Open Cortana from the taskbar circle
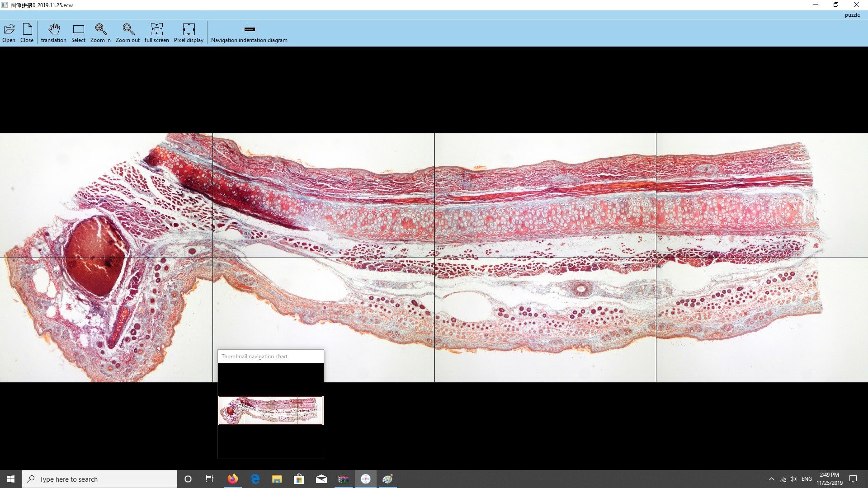868x488 pixels. (x=188, y=479)
